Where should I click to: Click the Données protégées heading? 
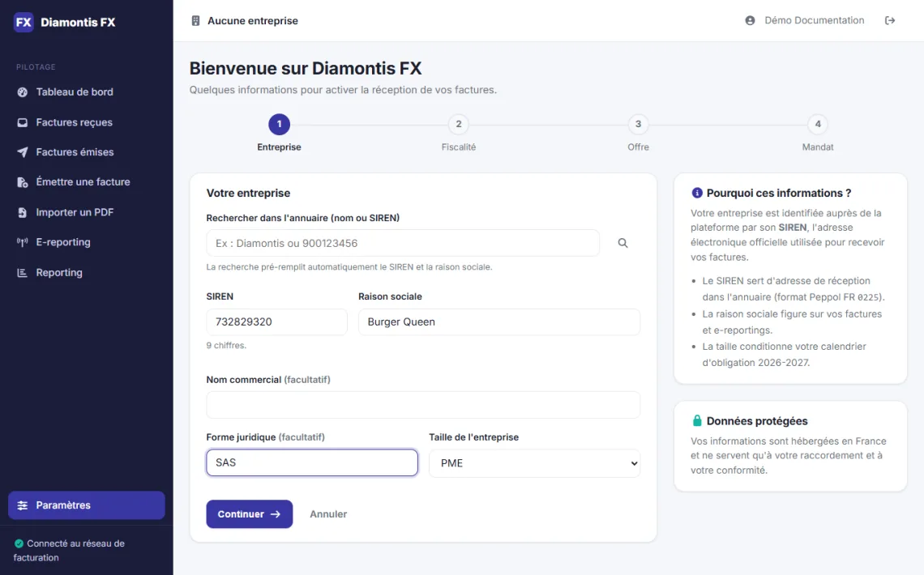tap(757, 421)
